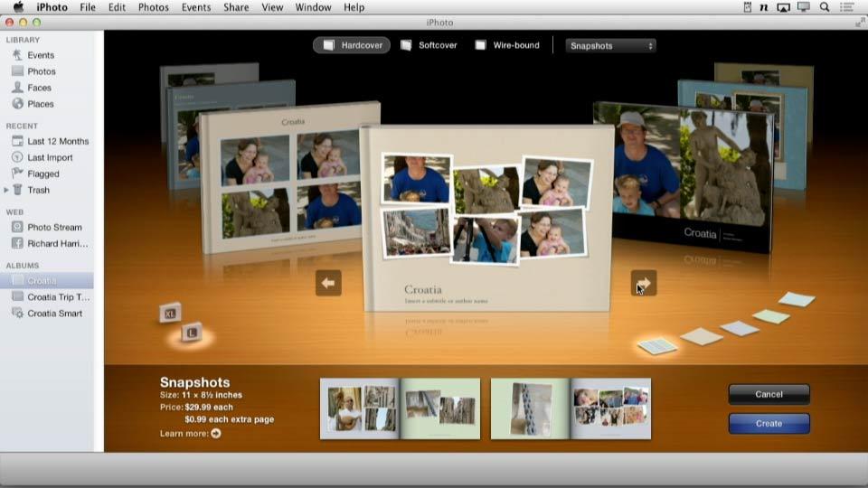Screen dimensions: 868x488
Task: Pick the light blue-gray swatch tile
Action: click(739, 328)
